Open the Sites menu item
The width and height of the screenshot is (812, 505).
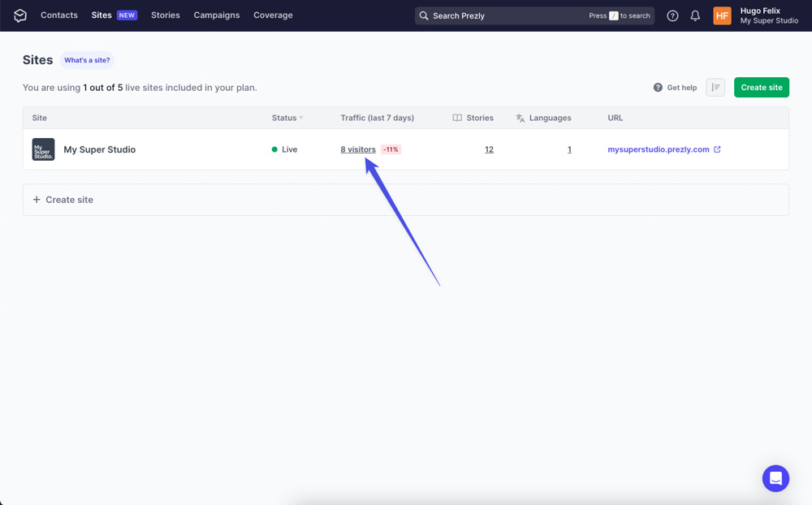(101, 15)
